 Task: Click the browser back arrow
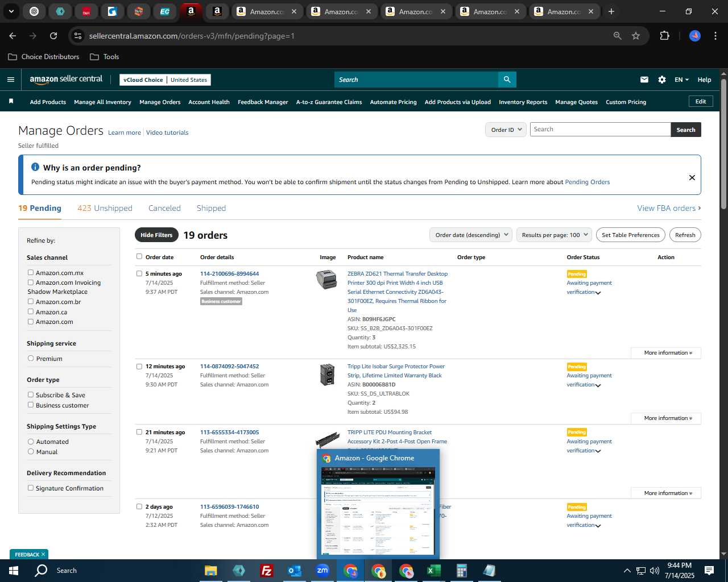(x=13, y=36)
